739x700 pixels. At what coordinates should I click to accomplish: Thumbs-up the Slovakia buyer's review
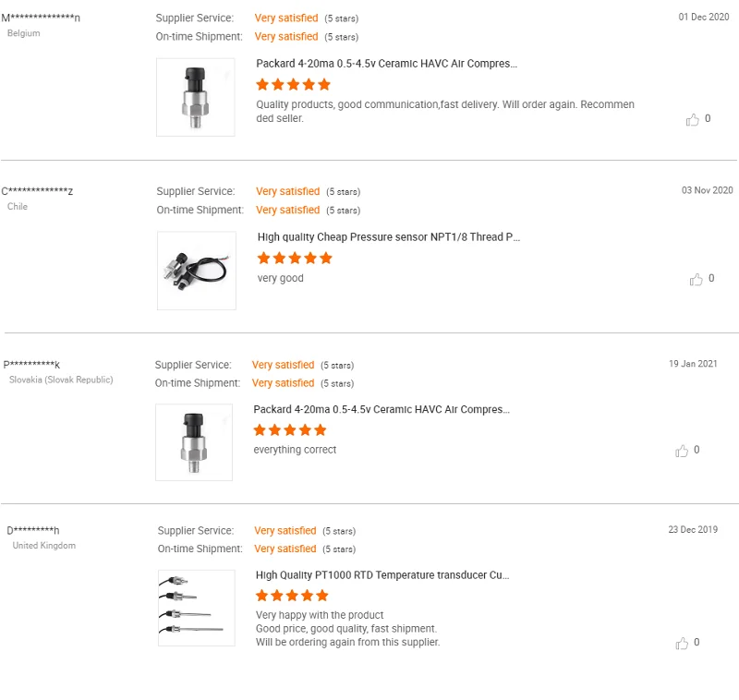pos(683,451)
